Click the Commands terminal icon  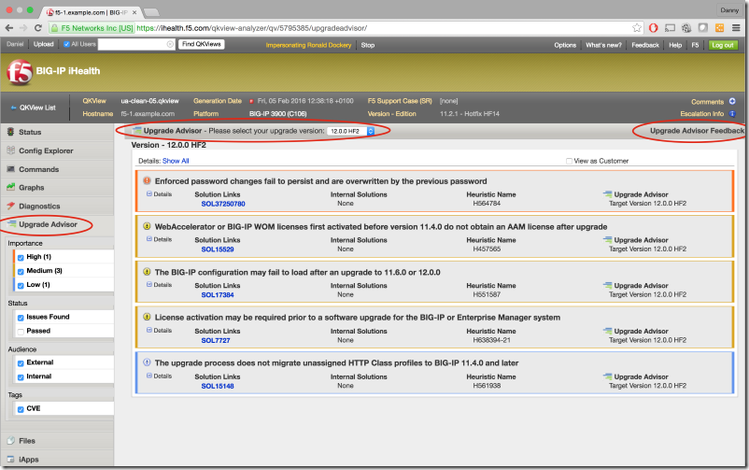pos(10,169)
